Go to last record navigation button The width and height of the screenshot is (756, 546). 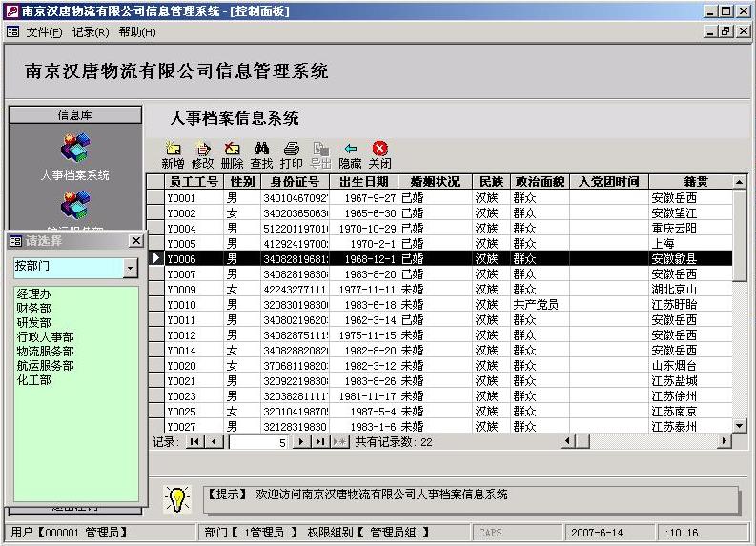(320, 441)
